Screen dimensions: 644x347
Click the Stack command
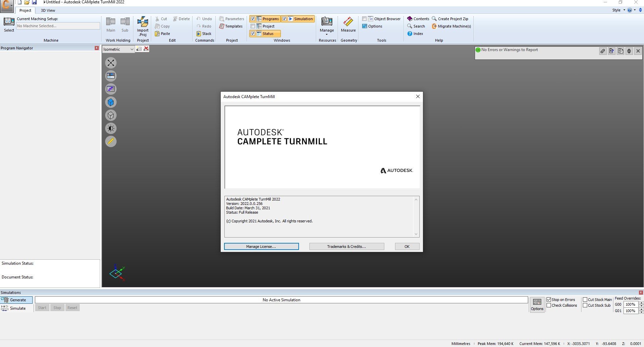[x=204, y=34]
